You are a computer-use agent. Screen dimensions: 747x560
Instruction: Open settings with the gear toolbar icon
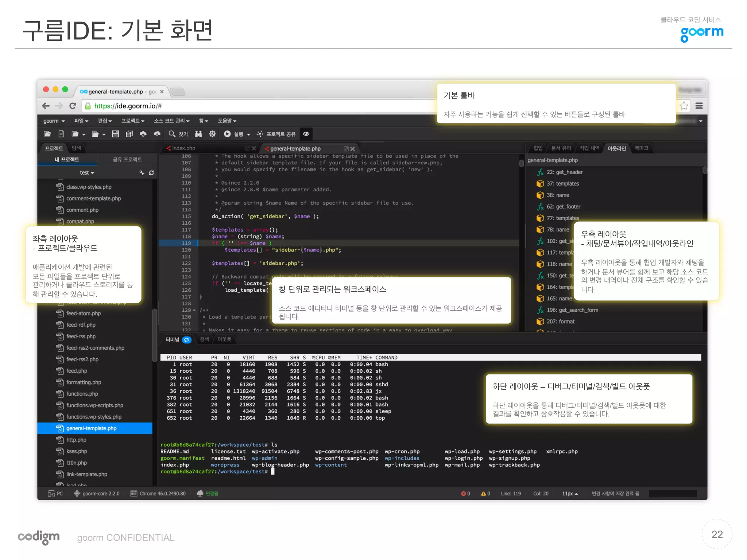pos(212,134)
